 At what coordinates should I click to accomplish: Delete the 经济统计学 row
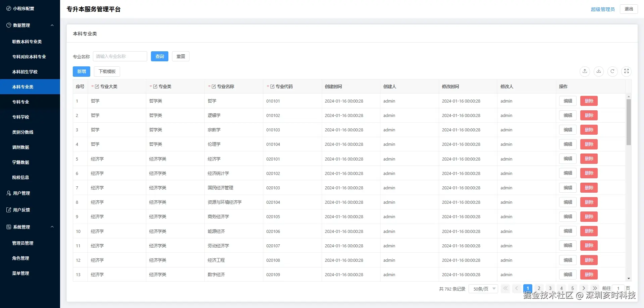tap(589, 173)
